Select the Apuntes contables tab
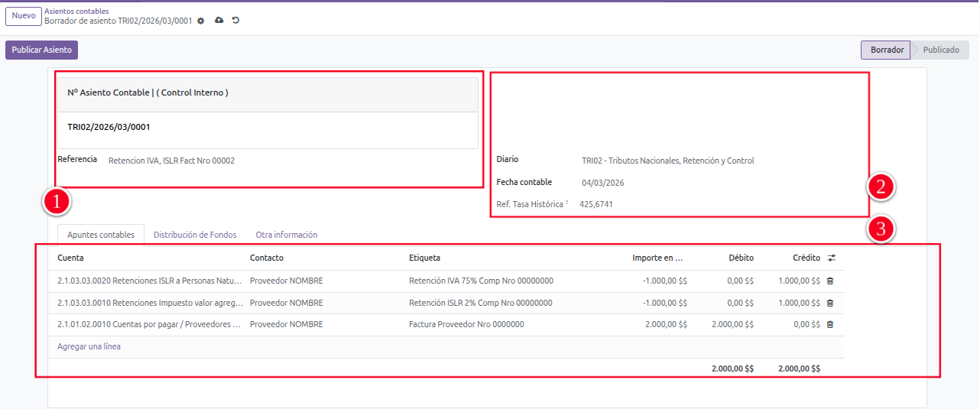The width and height of the screenshot is (980, 409). [101, 235]
